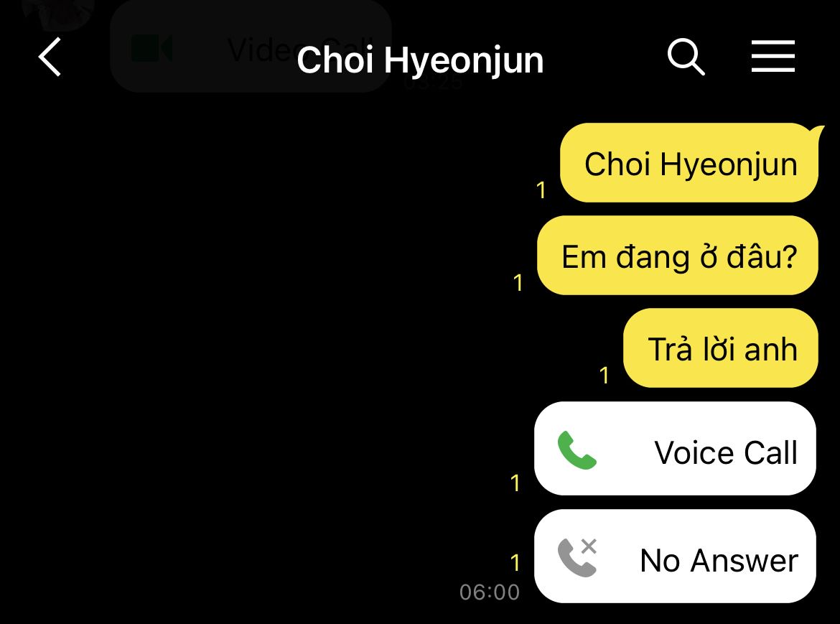Tap the Voice Call bubble
840x624 pixels.
click(x=675, y=449)
